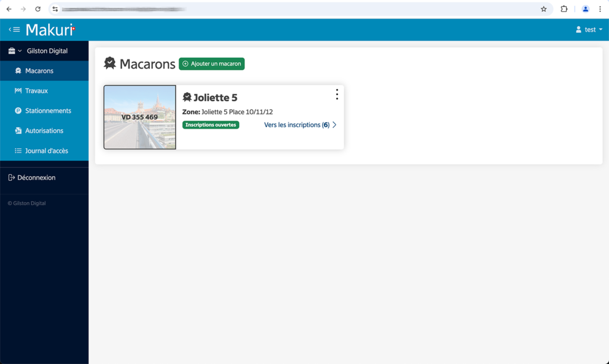Open the three-dot menu on Joliette 5 card

(x=337, y=95)
